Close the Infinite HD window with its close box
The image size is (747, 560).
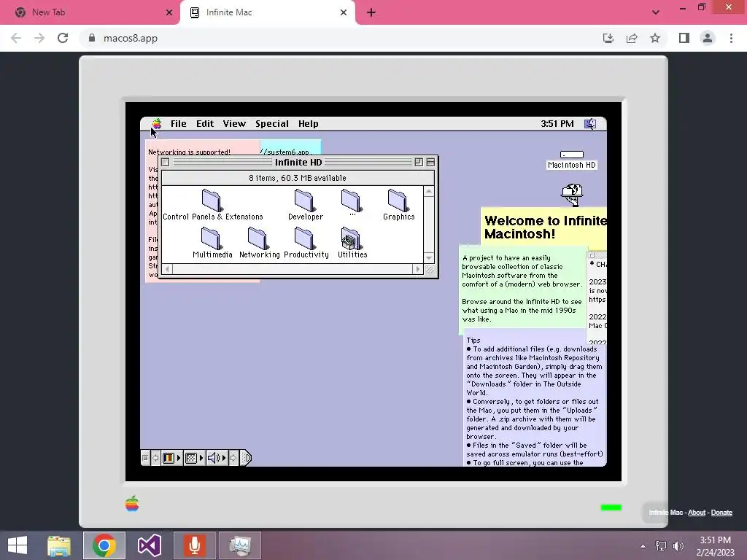166,163
